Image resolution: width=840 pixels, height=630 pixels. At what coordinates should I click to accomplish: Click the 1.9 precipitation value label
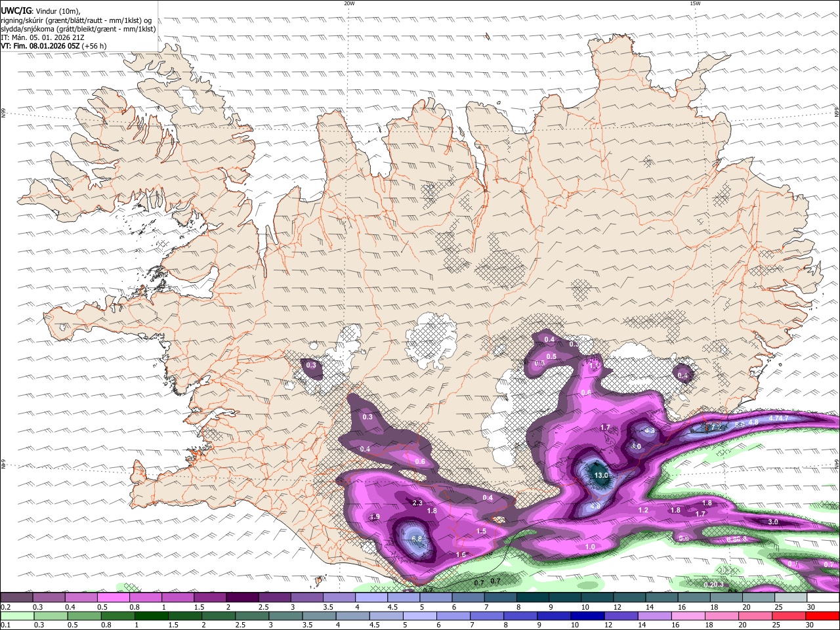tap(375, 517)
